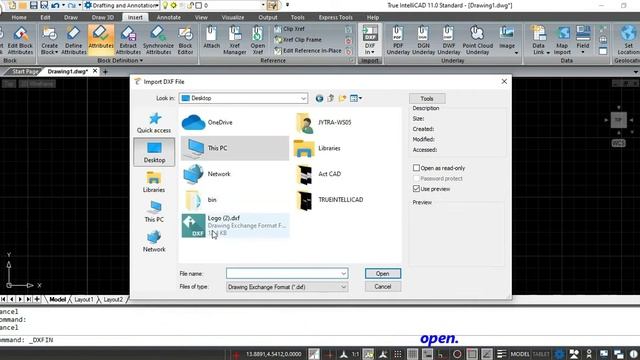
Task: Attach a DGN Underlay
Action: click(423, 40)
